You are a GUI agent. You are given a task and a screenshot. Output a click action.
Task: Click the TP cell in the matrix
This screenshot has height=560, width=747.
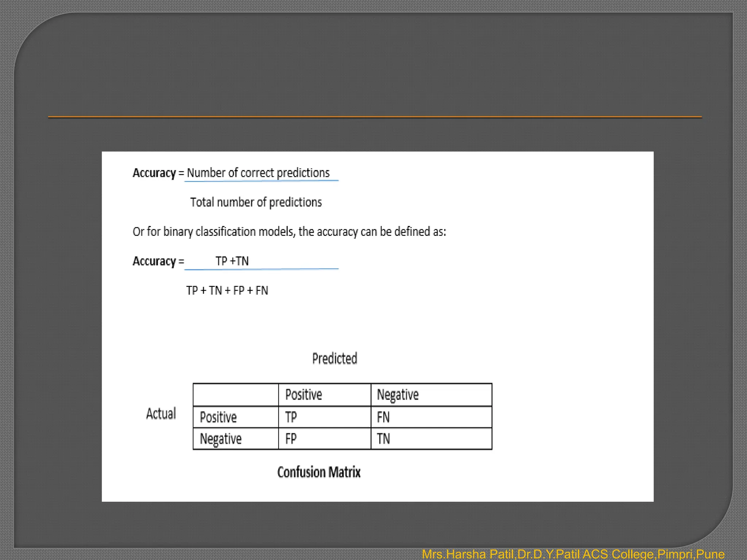(x=291, y=417)
